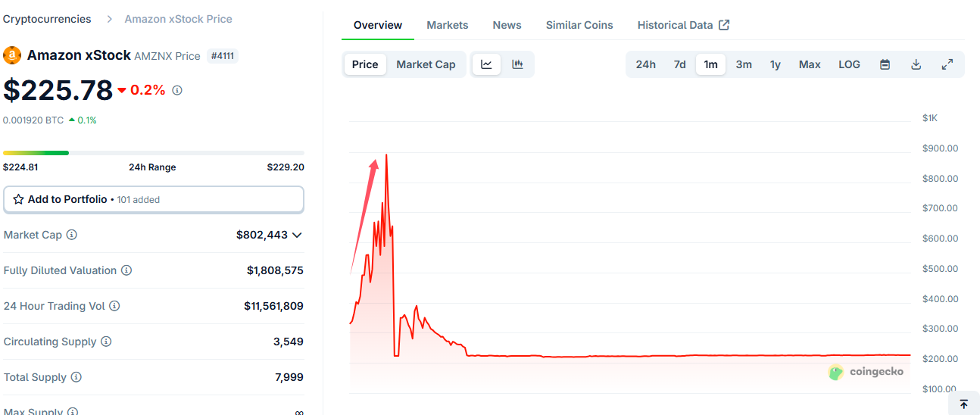This screenshot has width=980, height=415.
Task: Click info icon beside 24 Hour Trading Vol
Action: pyautogui.click(x=114, y=306)
